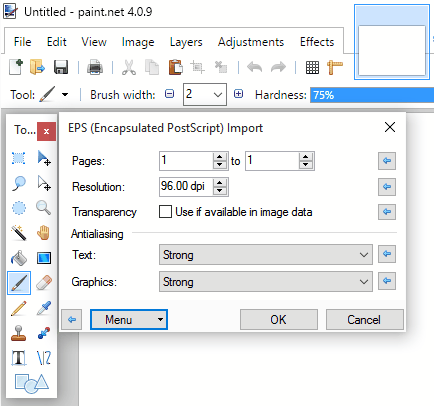
Task: Toggle the pixel grid icon
Action: (x=312, y=68)
